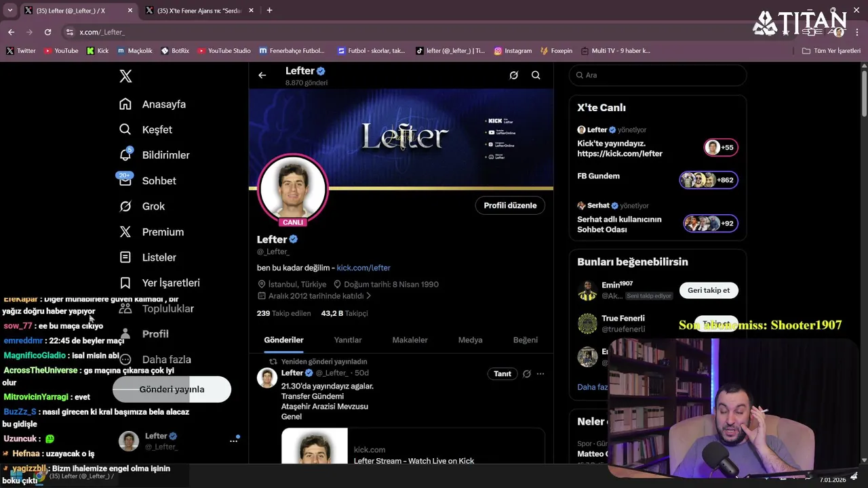Click the notifications bell icon
The image size is (868, 488).
coord(125,155)
